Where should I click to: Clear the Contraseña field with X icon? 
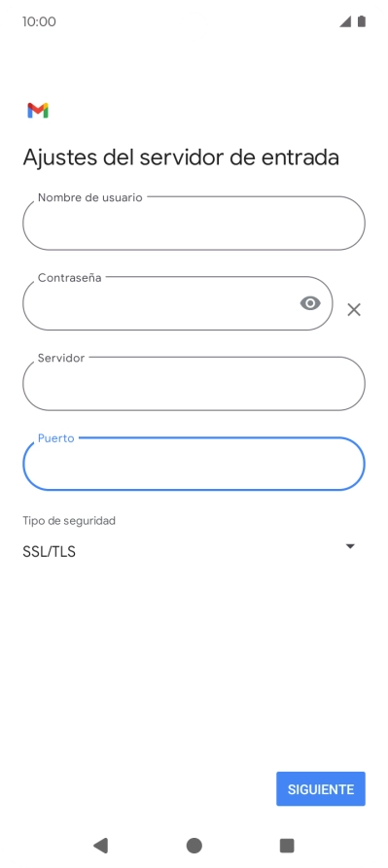tap(354, 309)
